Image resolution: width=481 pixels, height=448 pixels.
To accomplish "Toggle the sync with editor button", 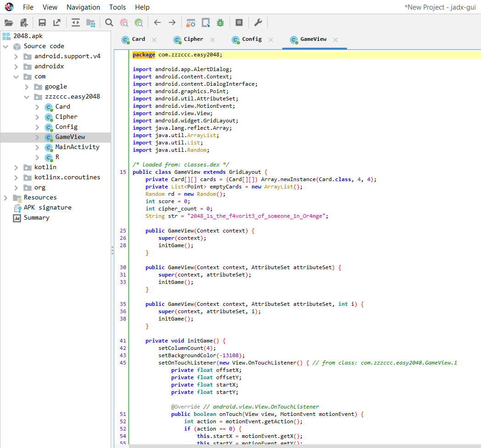I will coord(76,22).
